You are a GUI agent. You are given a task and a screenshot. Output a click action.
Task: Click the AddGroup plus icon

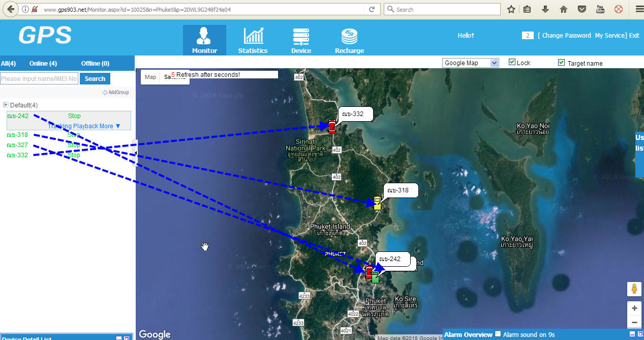pyautogui.click(x=105, y=93)
